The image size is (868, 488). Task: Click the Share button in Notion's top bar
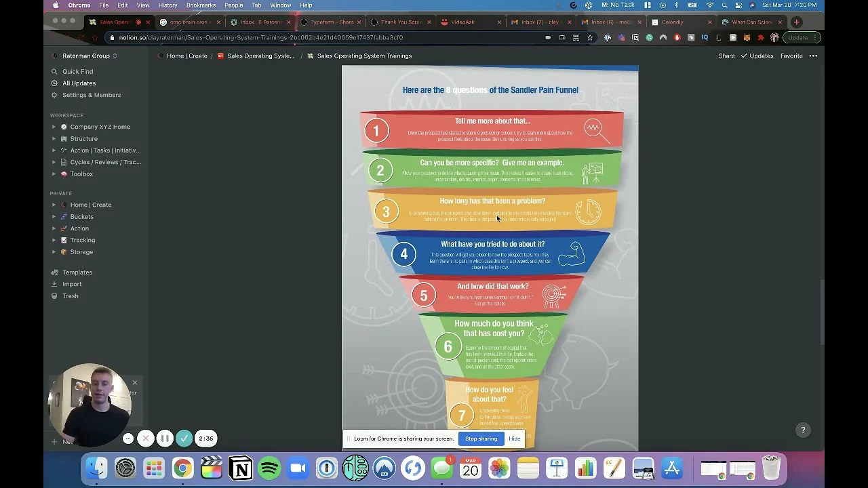[726, 56]
